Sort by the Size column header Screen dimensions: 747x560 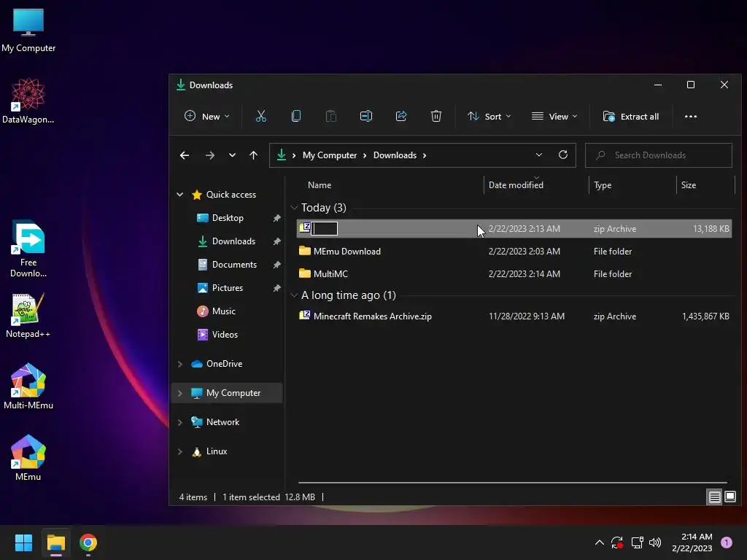[x=689, y=184]
